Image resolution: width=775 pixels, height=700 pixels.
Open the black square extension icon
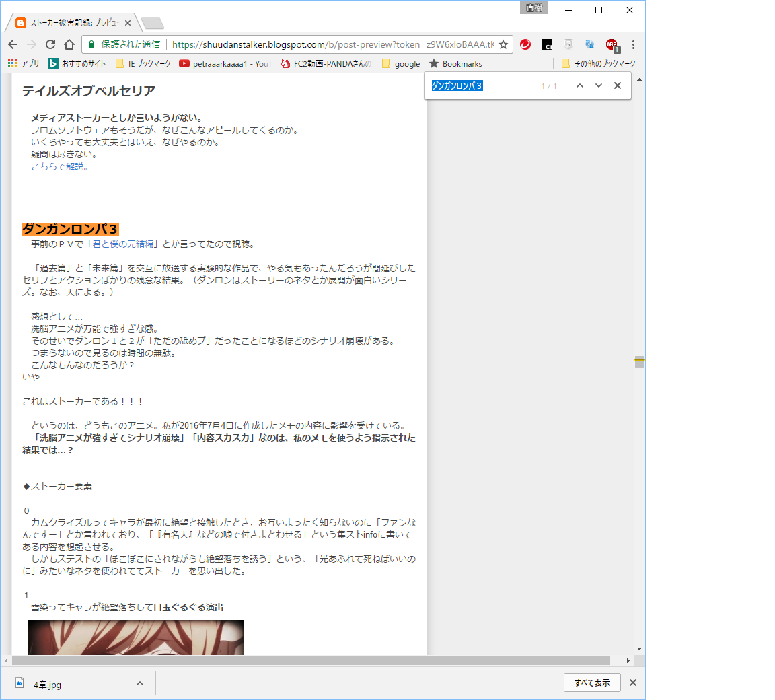point(547,44)
